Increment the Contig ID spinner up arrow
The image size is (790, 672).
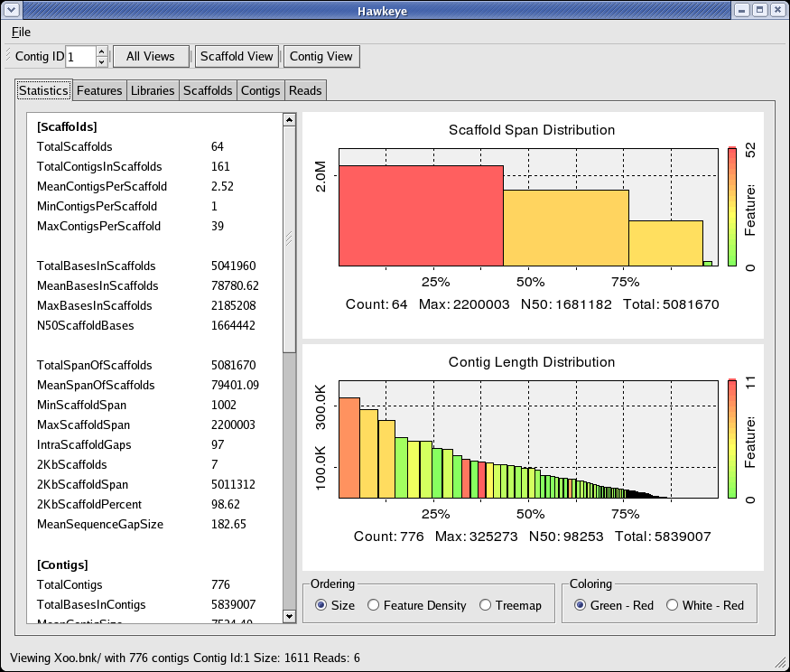(x=101, y=51)
